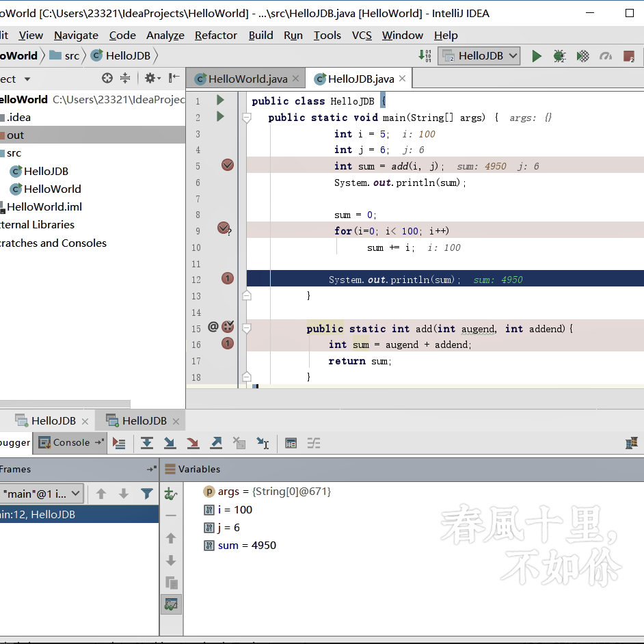The width and height of the screenshot is (644, 644).
Task: Move to previous frame up arrow
Action: (101, 494)
